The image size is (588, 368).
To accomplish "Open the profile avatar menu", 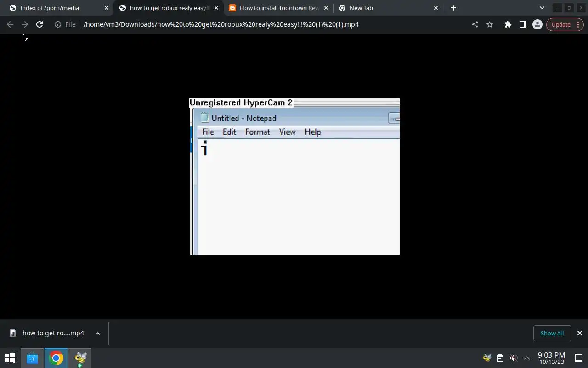I will tap(537, 24).
